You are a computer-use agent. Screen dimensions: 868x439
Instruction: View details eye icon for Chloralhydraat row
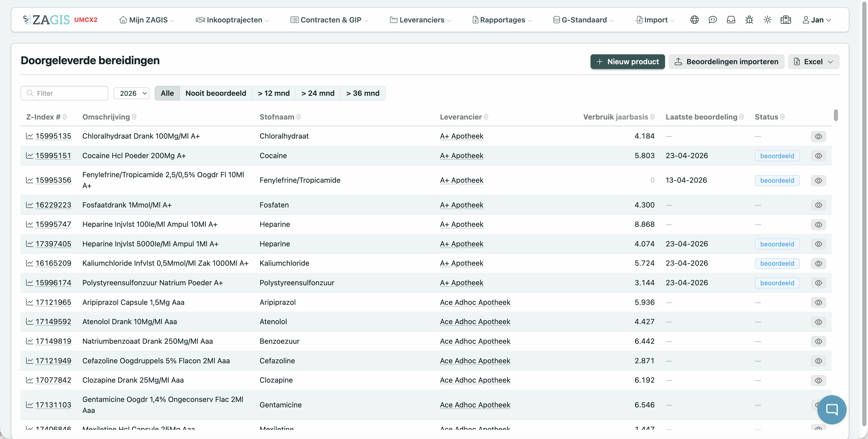(818, 137)
